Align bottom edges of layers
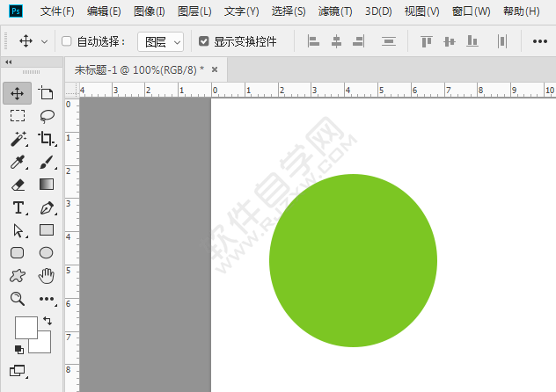556x392 pixels. tap(472, 41)
